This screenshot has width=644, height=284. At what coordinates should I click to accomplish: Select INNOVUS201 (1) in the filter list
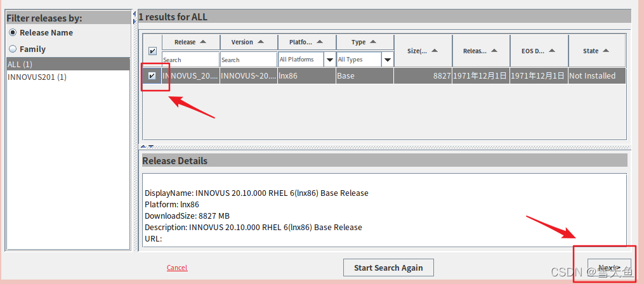[68, 77]
